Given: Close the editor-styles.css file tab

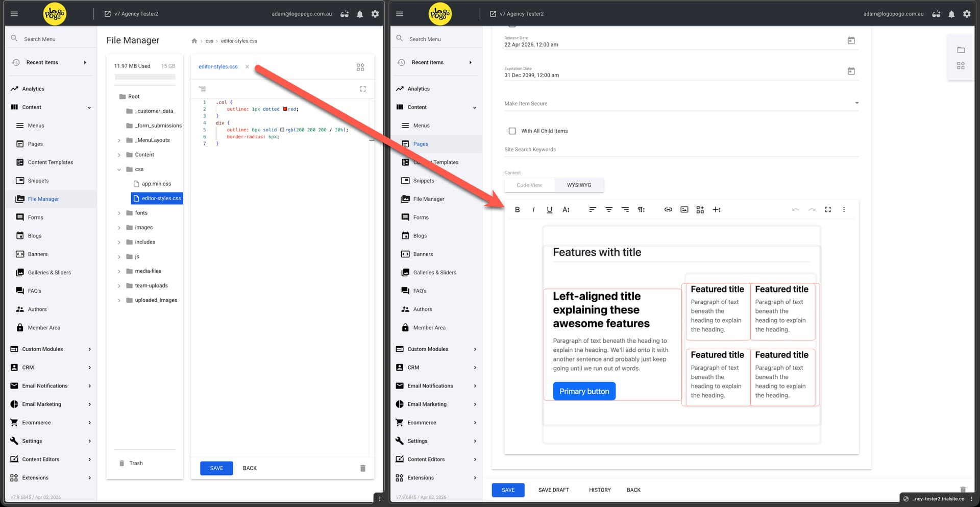Looking at the screenshot, I should 247,67.
